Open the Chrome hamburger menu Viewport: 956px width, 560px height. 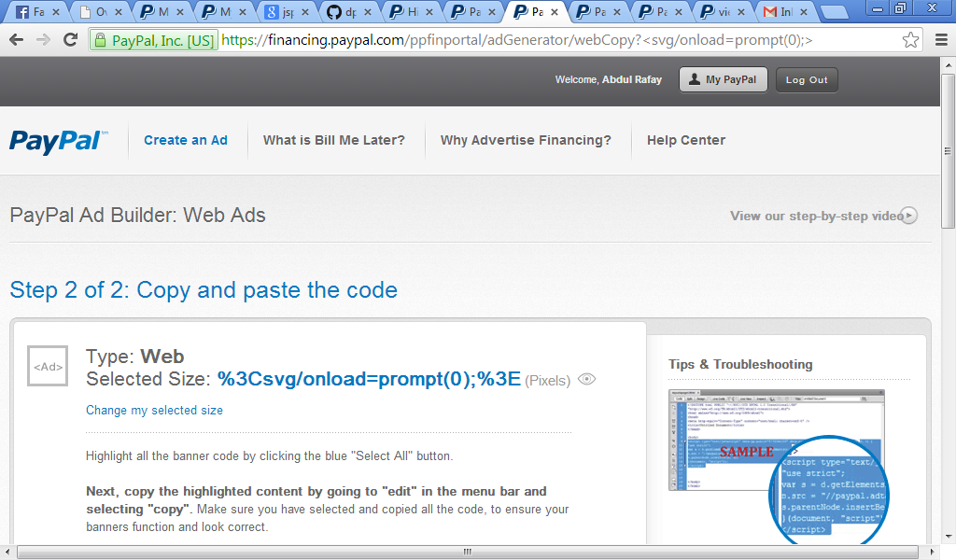pos(941,40)
